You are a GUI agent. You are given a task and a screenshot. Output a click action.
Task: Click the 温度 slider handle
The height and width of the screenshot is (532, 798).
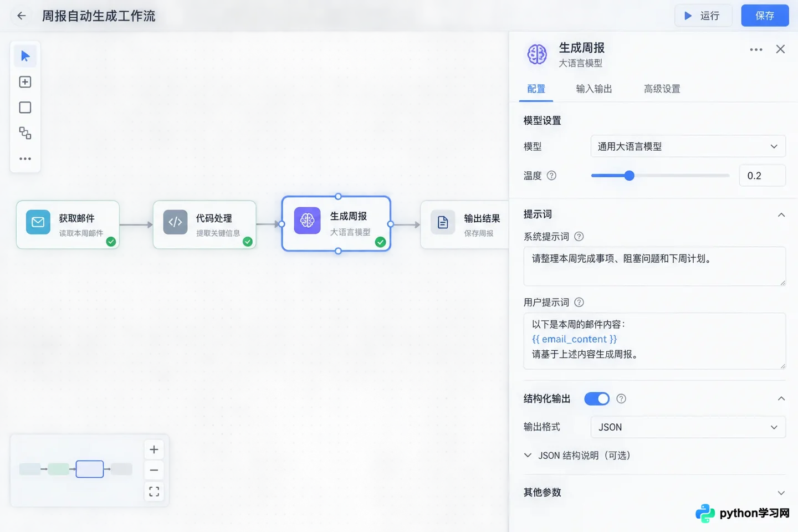[629, 176]
